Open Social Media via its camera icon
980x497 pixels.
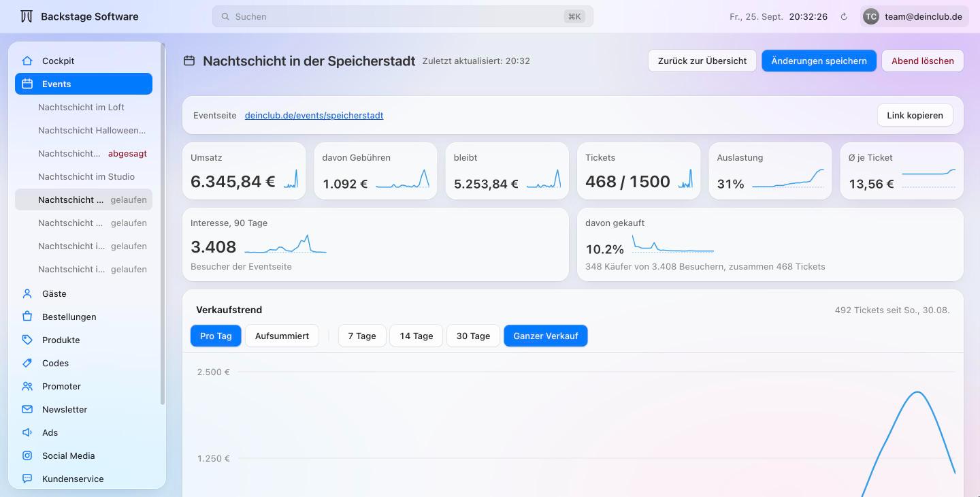click(27, 455)
